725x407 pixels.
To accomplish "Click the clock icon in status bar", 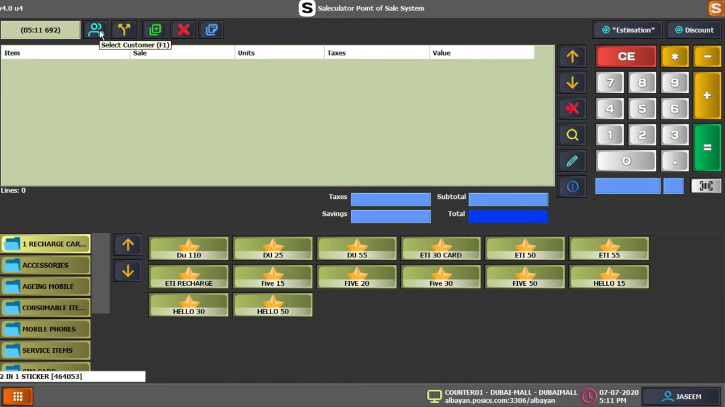I will click(589, 396).
